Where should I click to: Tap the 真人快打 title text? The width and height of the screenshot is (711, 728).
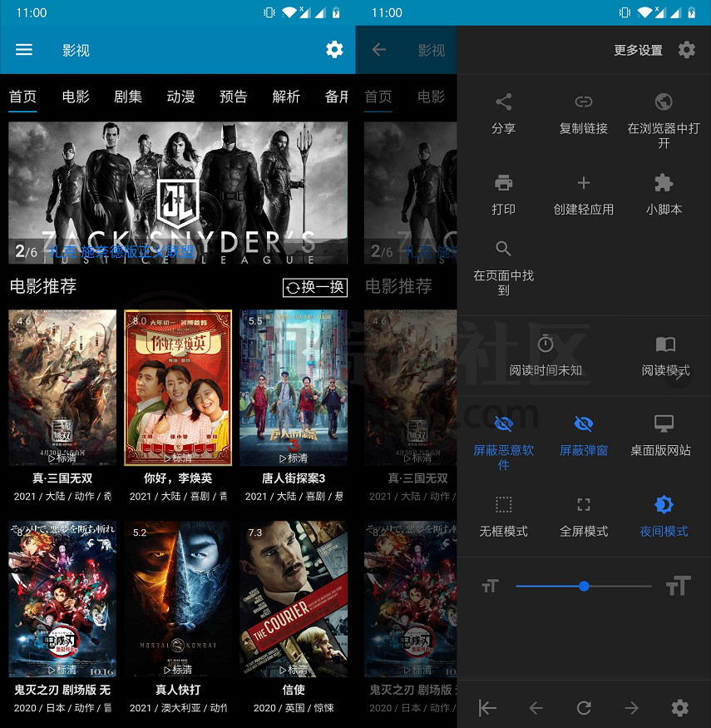178,690
